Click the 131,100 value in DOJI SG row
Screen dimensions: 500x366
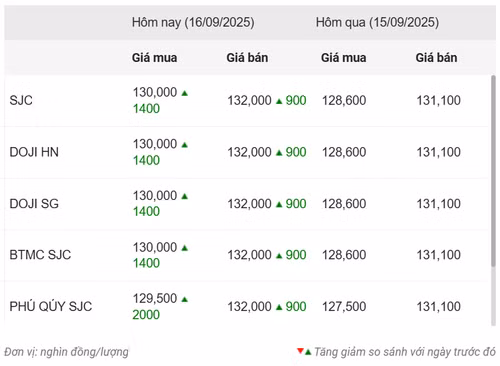pos(439,204)
